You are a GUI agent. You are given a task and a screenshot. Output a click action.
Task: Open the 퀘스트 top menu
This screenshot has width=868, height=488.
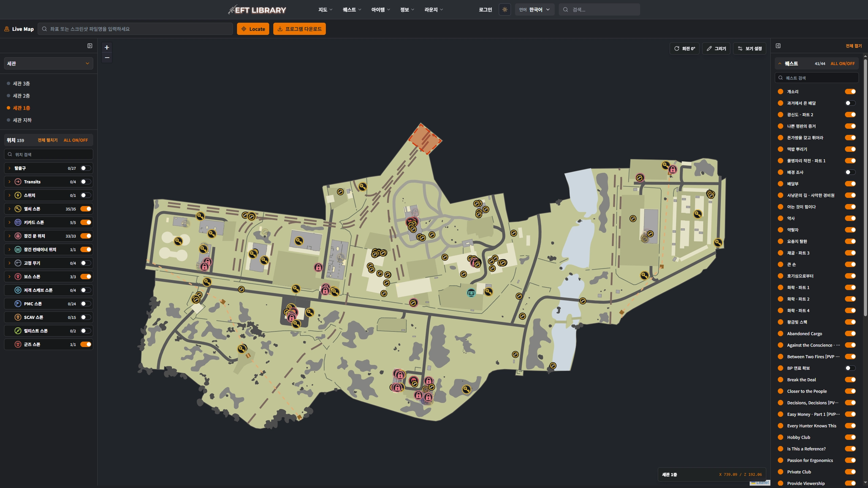click(352, 9)
